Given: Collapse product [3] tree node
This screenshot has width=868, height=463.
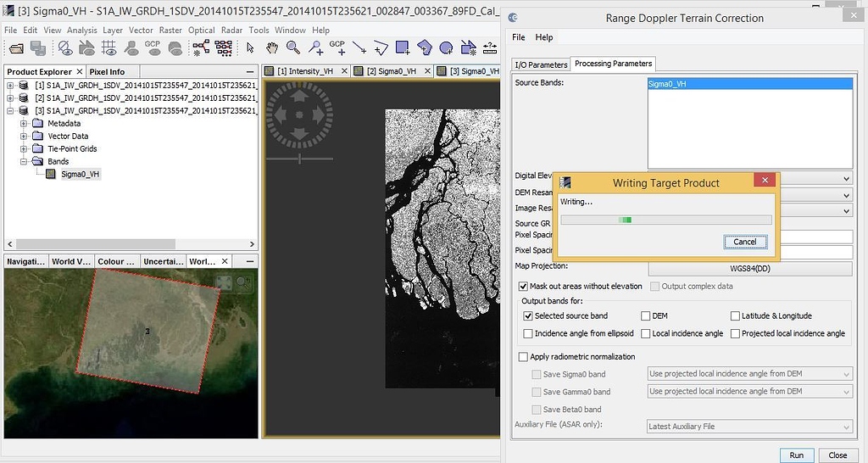Looking at the screenshot, I should point(10,111).
